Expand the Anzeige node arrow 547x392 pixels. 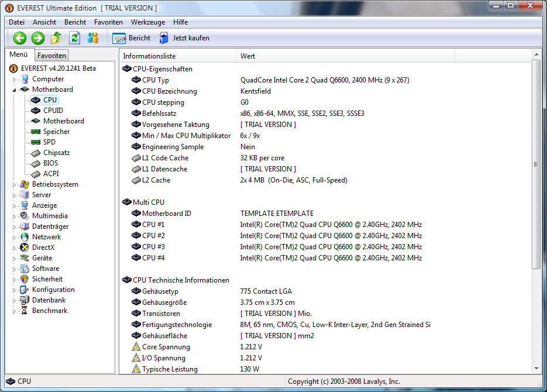14,206
